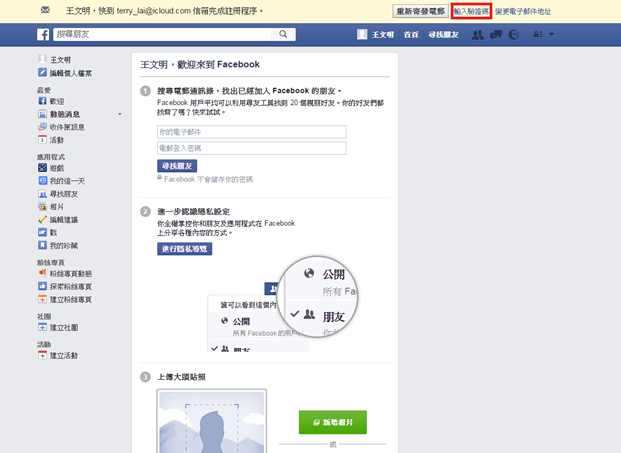Click 王文明 name in top navigation
The width and height of the screenshot is (621, 453).
383,35
